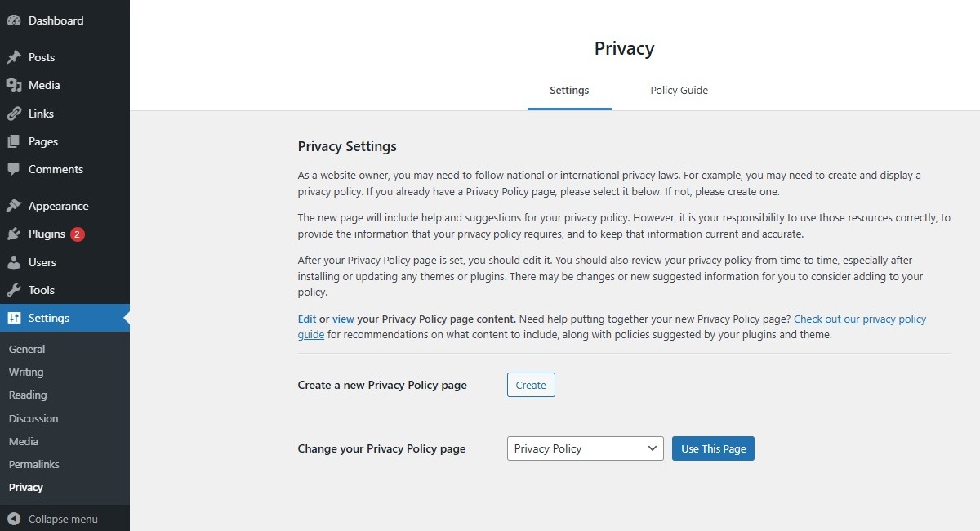Click the Users person icon

(x=14, y=262)
